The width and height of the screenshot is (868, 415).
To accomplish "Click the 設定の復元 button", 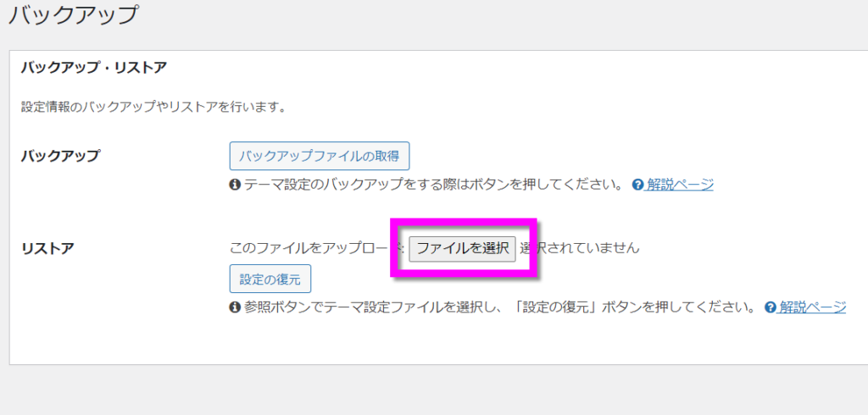I will coord(270,279).
